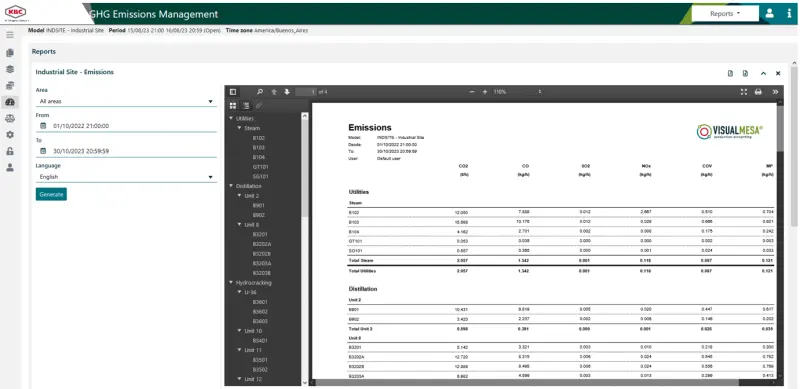Show PDF thumbnails view

point(233,106)
